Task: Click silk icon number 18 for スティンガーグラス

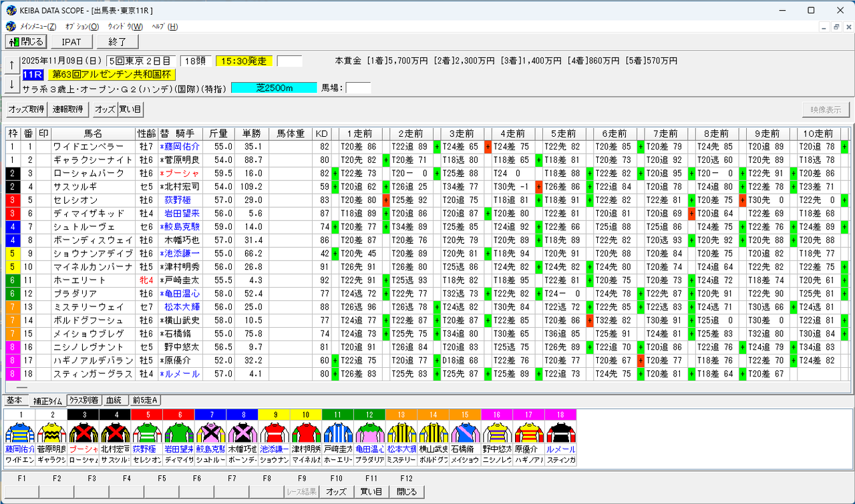Action: [560, 432]
